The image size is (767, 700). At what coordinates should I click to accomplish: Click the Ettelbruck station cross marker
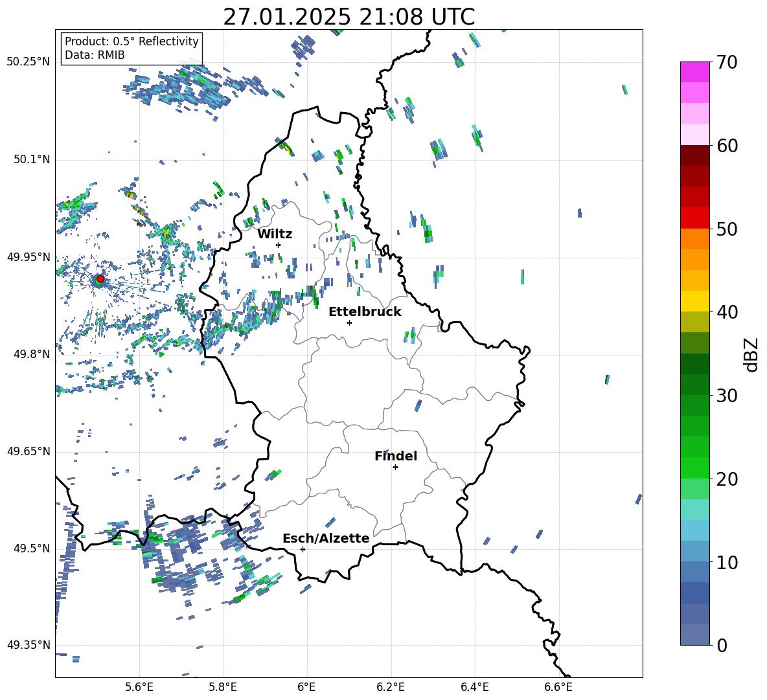(349, 322)
